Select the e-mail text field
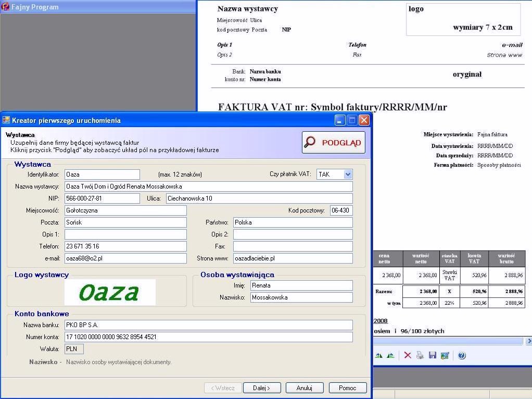Viewport: 532px width, 399px height. (x=125, y=258)
